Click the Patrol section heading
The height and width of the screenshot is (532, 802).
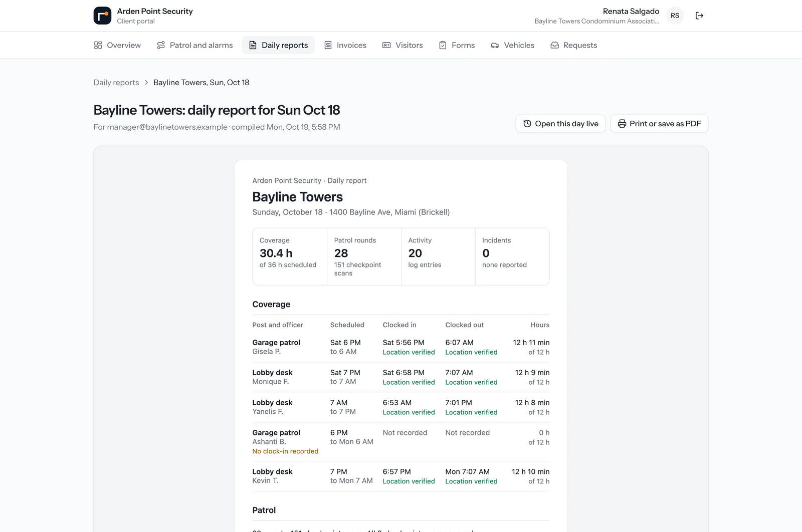tap(264, 510)
